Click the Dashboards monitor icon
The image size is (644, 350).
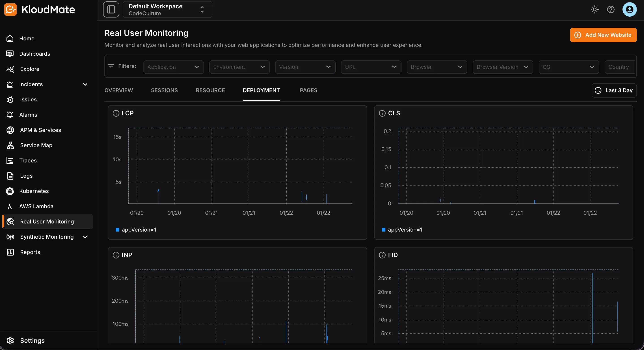pos(10,54)
